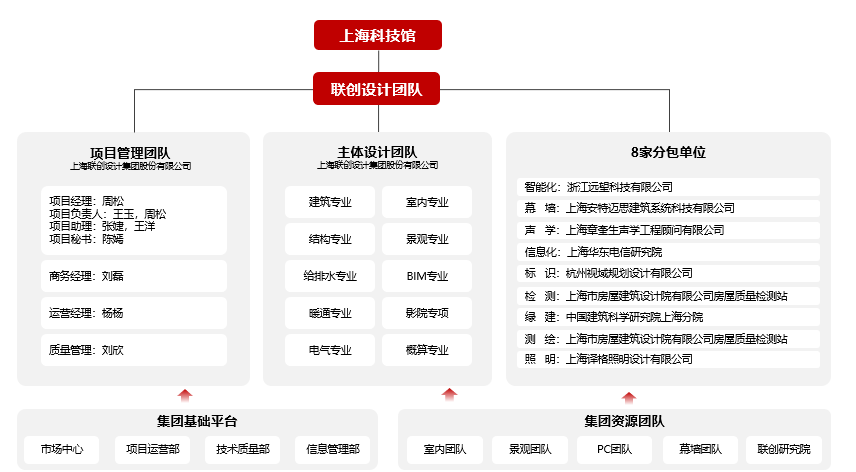856x472 pixels.
Task: Select the 智能化 浙江远望科技 row
Action: point(668,187)
